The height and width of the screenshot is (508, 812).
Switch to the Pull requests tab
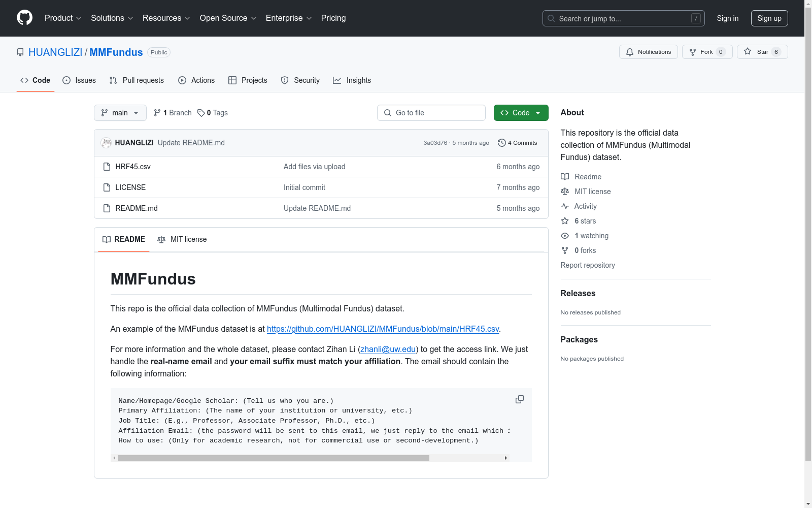(x=137, y=80)
